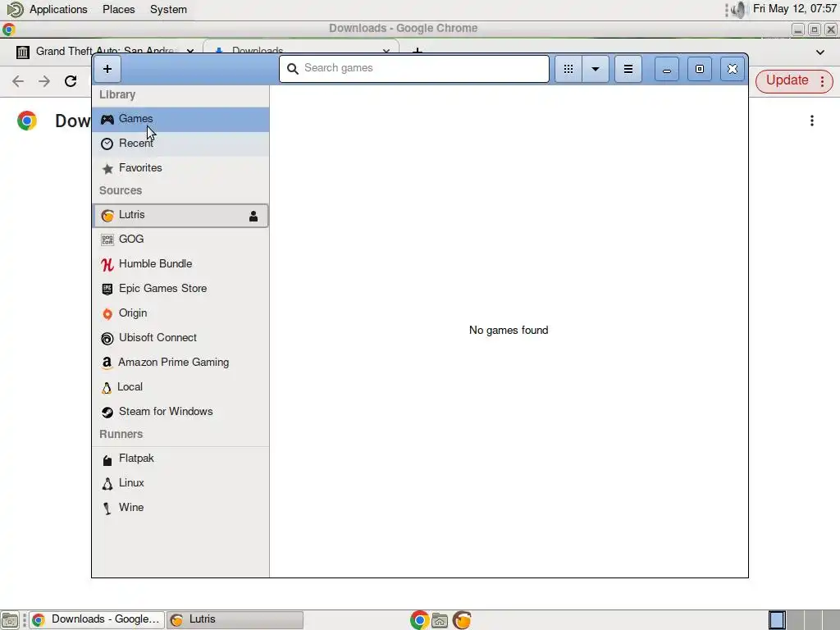Click the clock showing Fri May 12
This screenshot has width=840, height=630.
[x=794, y=9]
